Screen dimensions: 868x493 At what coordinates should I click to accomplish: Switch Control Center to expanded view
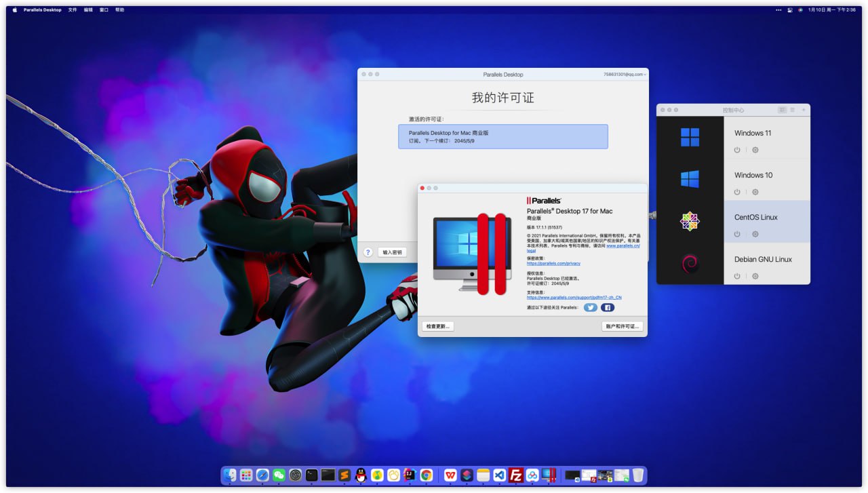click(782, 110)
